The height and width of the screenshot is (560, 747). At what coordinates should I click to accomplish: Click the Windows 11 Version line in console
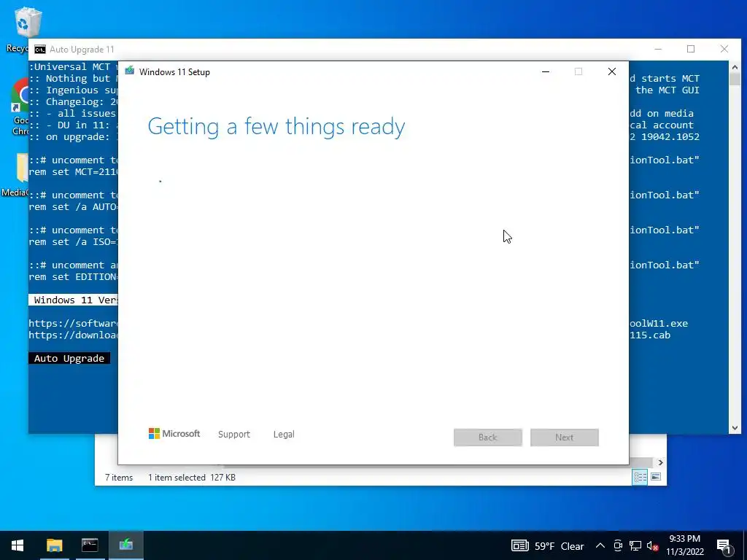click(x=73, y=300)
